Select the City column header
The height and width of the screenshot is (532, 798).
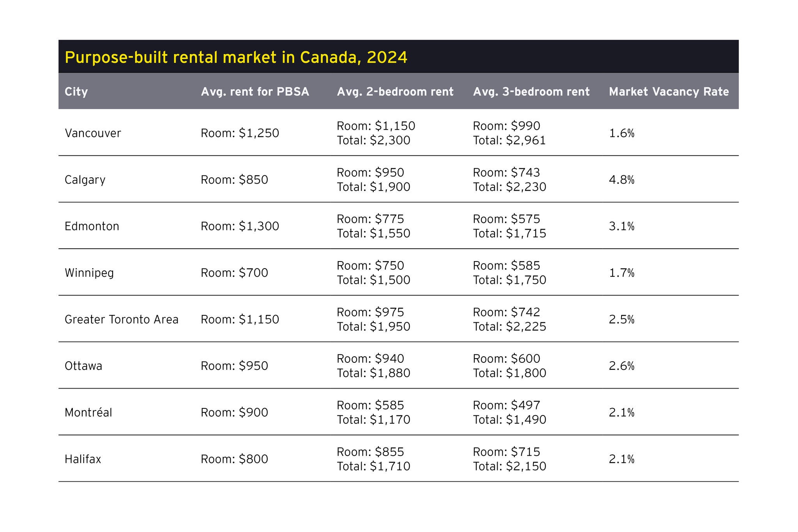pyautogui.click(x=76, y=92)
